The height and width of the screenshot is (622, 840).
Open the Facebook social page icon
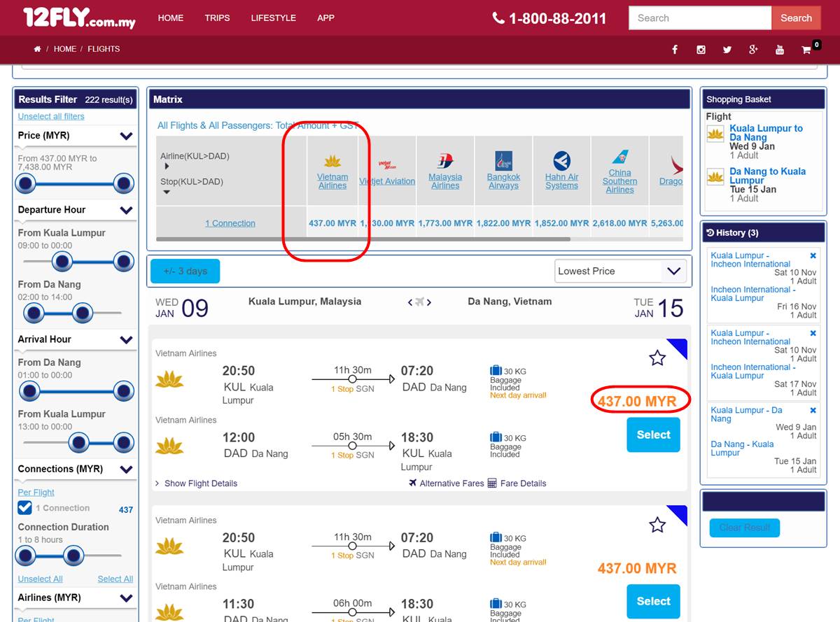pos(675,50)
